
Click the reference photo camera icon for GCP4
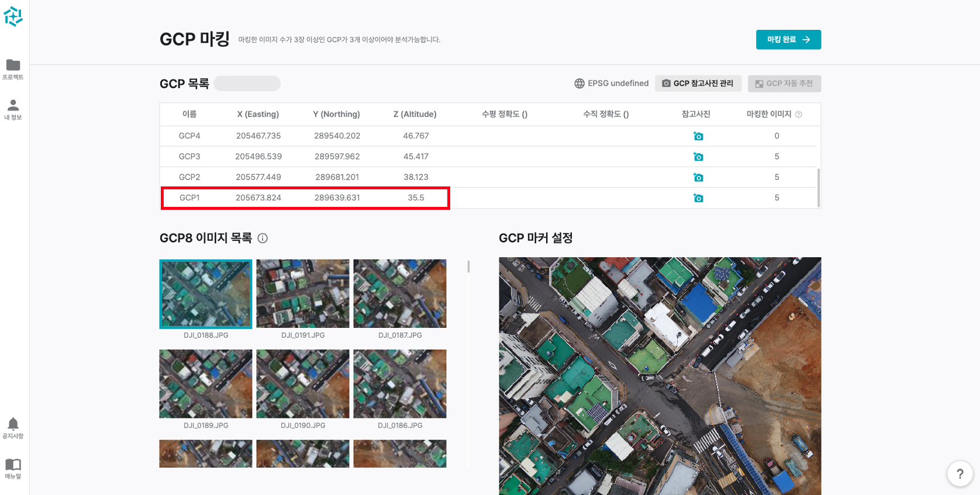pyautogui.click(x=698, y=136)
